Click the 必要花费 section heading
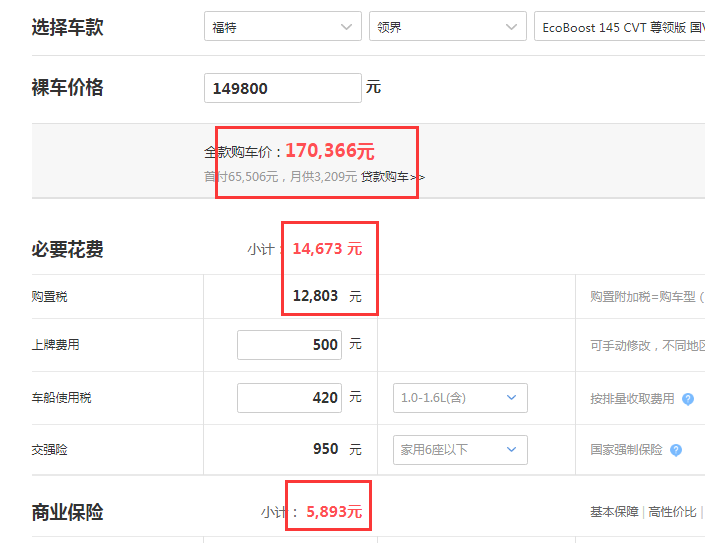Image resolution: width=705 pixels, height=543 pixels. click(x=67, y=249)
